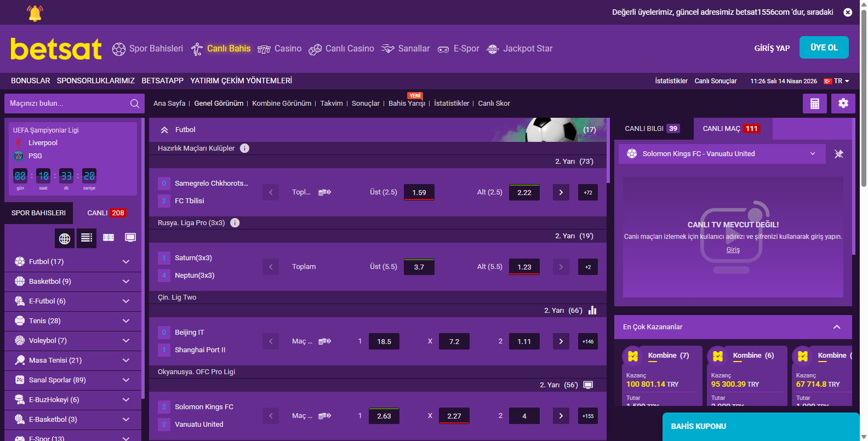Toggle the pin icon on live panel
Screen dimensions: 868x441
coord(839,154)
